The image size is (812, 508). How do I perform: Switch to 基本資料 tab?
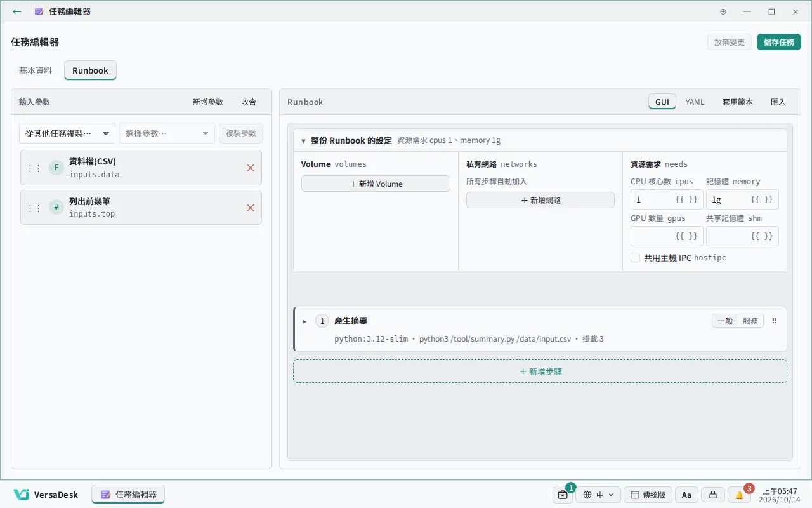coord(36,70)
